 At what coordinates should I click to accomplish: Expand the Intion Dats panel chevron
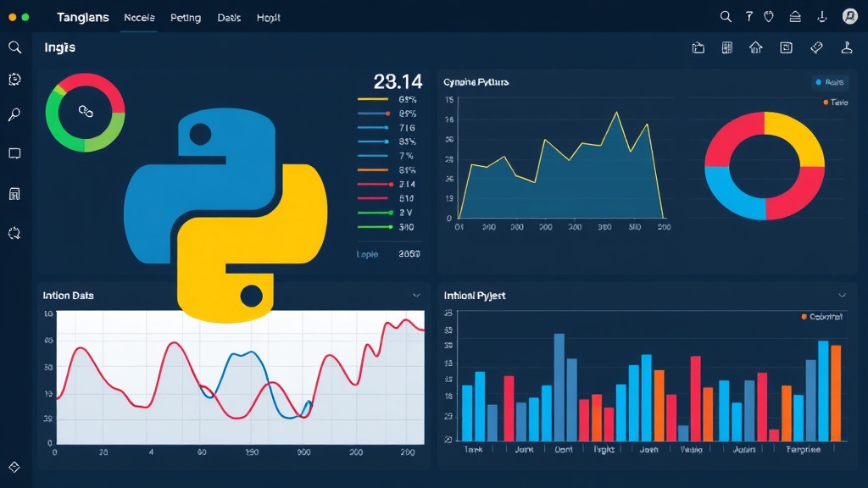416,296
